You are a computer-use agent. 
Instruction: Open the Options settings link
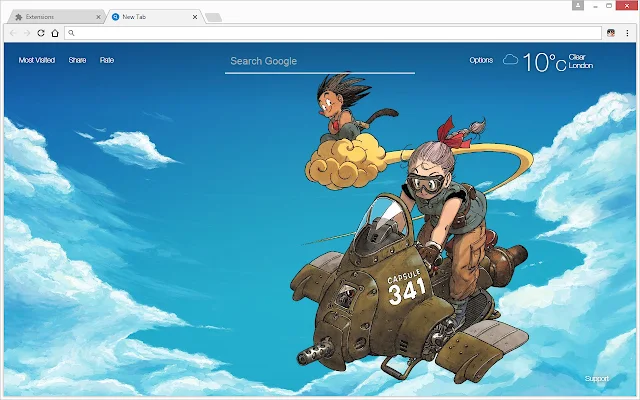point(481,60)
